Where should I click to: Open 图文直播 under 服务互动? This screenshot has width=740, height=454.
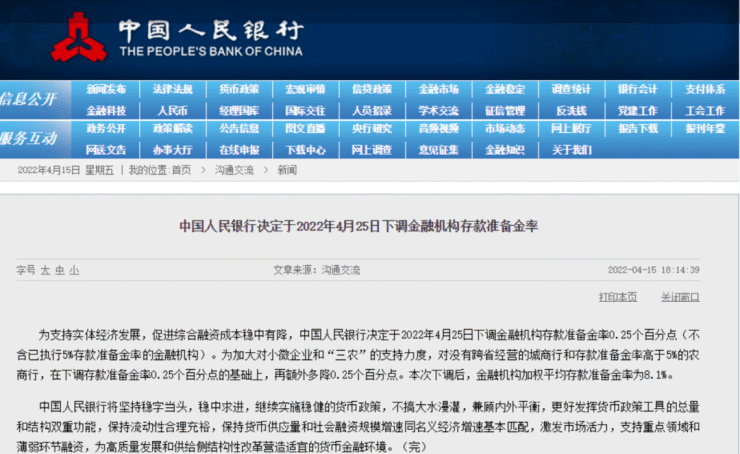click(x=305, y=128)
